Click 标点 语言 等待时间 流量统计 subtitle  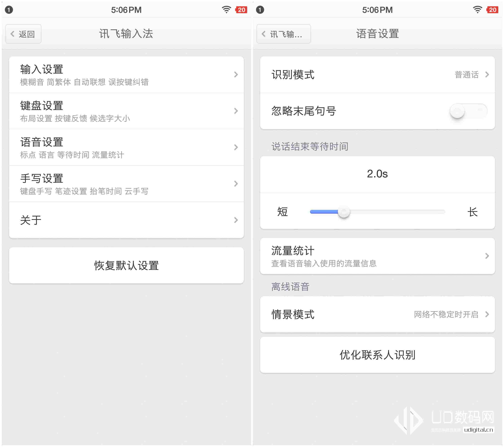coord(72,155)
